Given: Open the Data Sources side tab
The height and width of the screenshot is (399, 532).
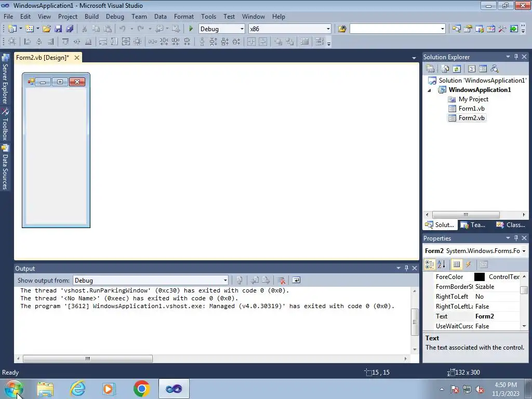Looking at the screenshot, I should (5, 167).
